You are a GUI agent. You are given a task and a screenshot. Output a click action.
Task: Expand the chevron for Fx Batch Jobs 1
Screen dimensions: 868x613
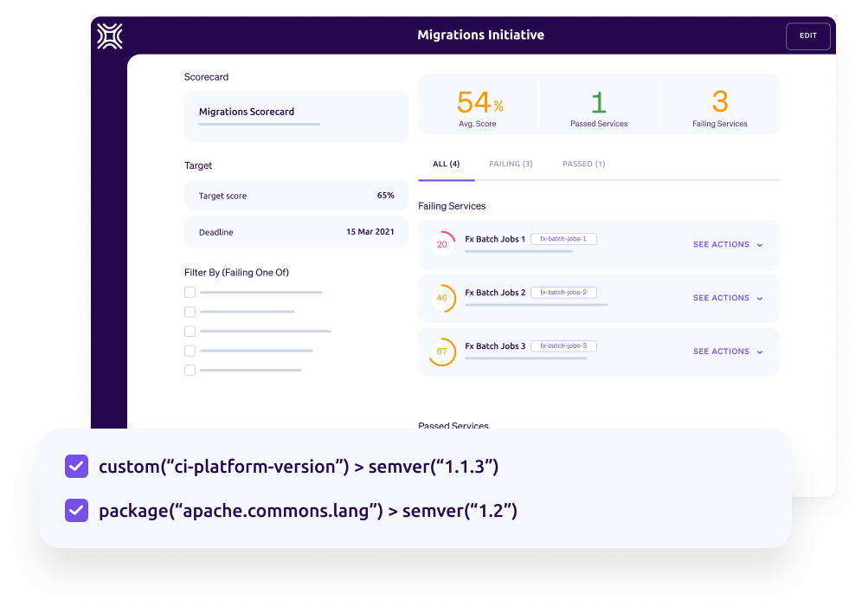(760, 245)
